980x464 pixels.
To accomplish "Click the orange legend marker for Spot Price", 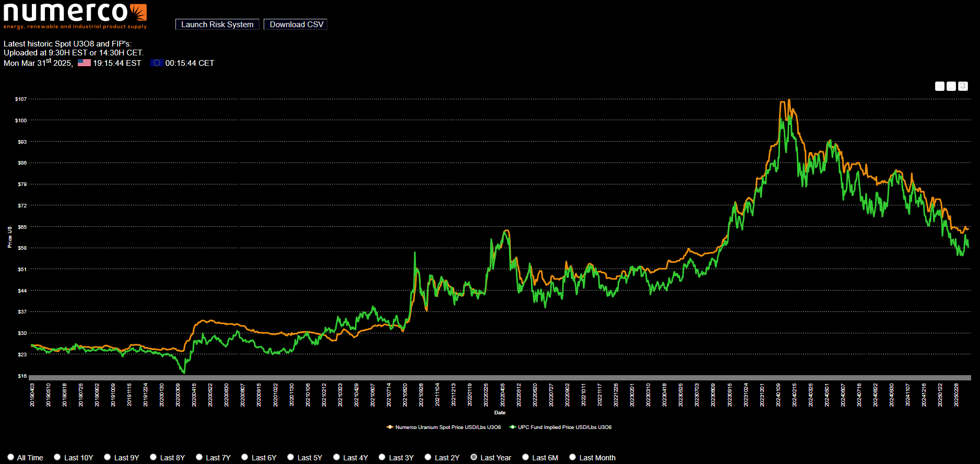I will (389, 427).
